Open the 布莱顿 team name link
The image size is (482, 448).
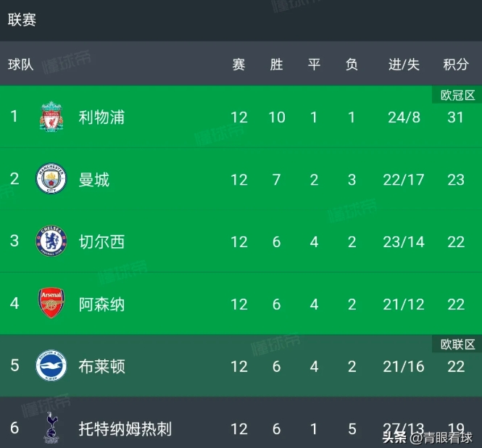101,367
